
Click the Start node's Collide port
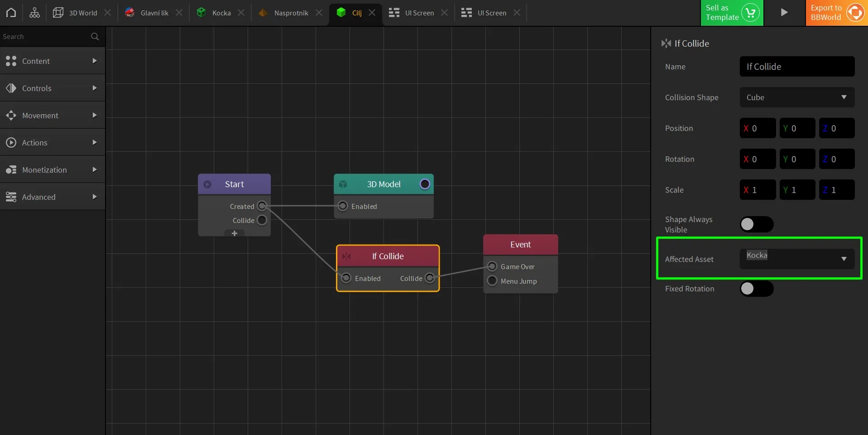[262, 220]
